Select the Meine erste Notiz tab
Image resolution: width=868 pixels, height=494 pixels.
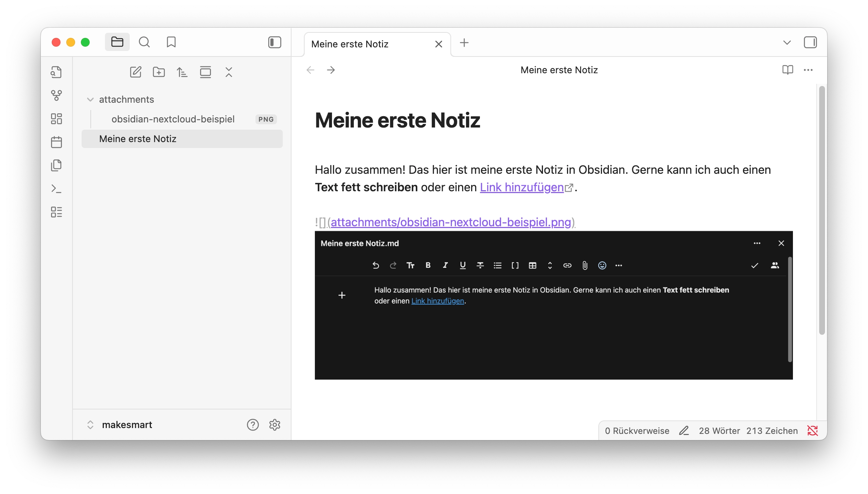(x=350, y=44)
